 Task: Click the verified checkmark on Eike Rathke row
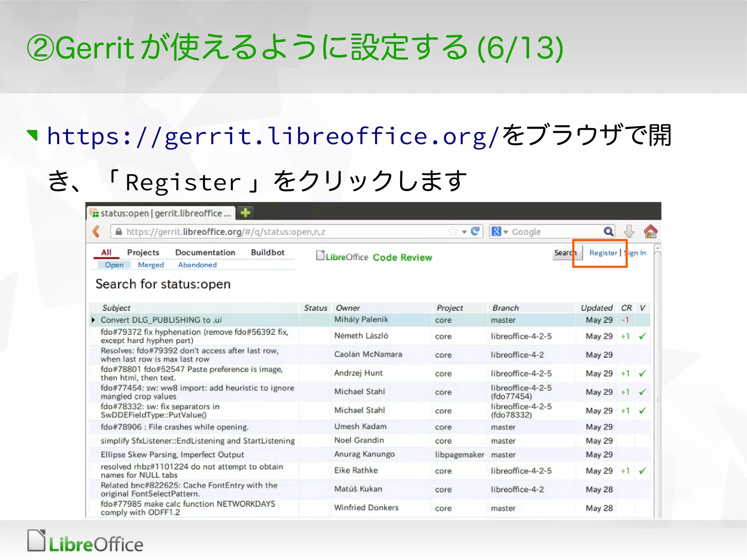[642, 471]
